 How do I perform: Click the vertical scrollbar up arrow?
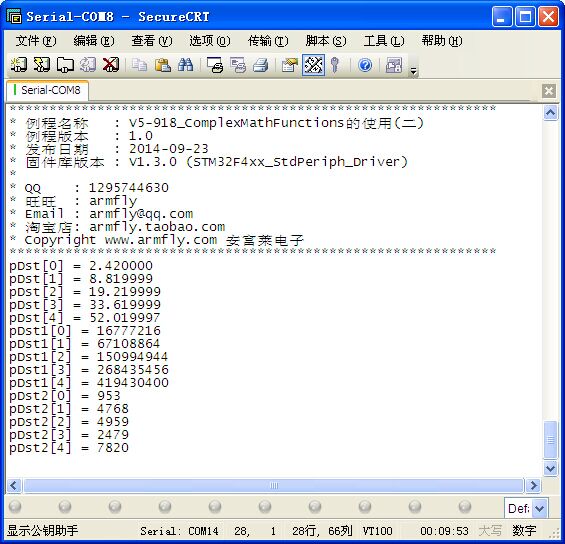550,113
